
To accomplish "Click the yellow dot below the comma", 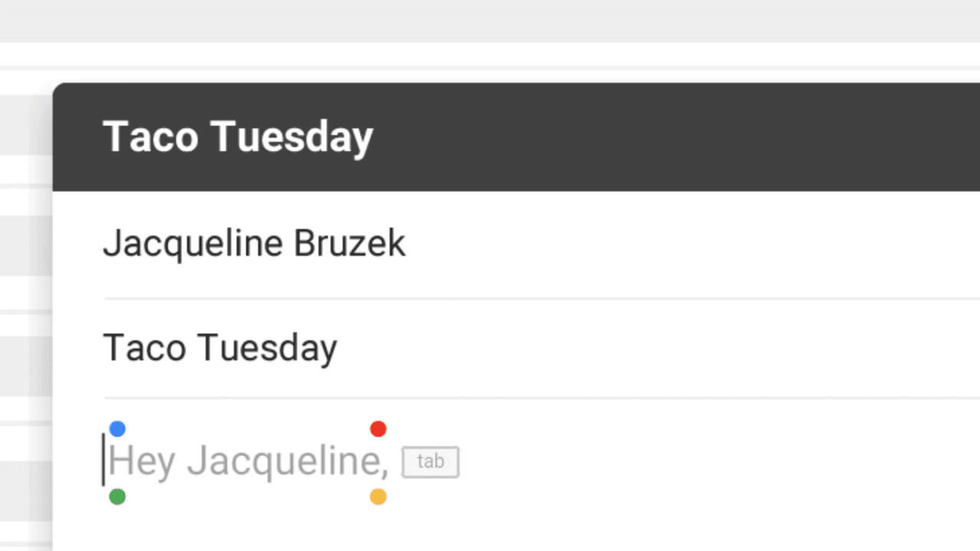I will (378, 497).
